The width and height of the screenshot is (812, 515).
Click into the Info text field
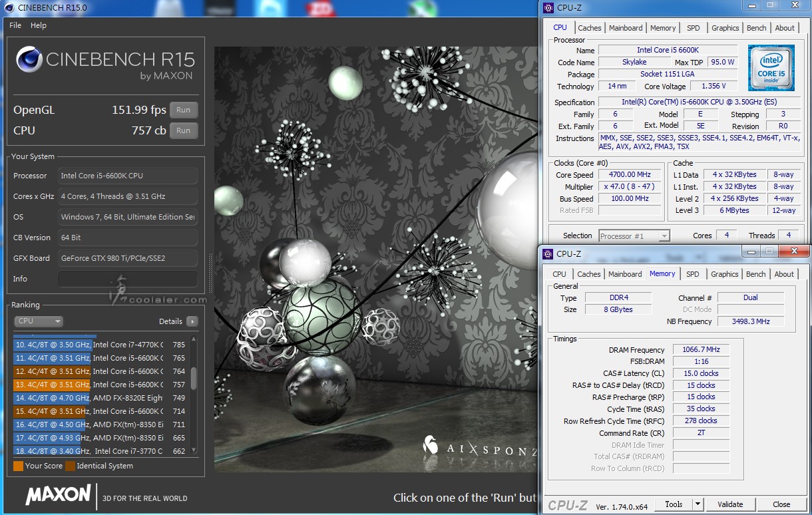click(x=128, y=279)
